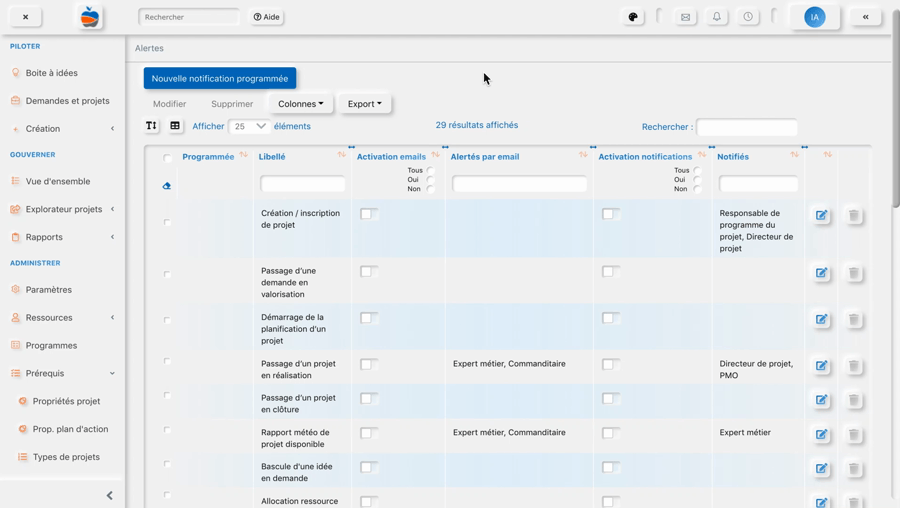
Task: Open the Colonnes dropdown
Action: point(301,104)
